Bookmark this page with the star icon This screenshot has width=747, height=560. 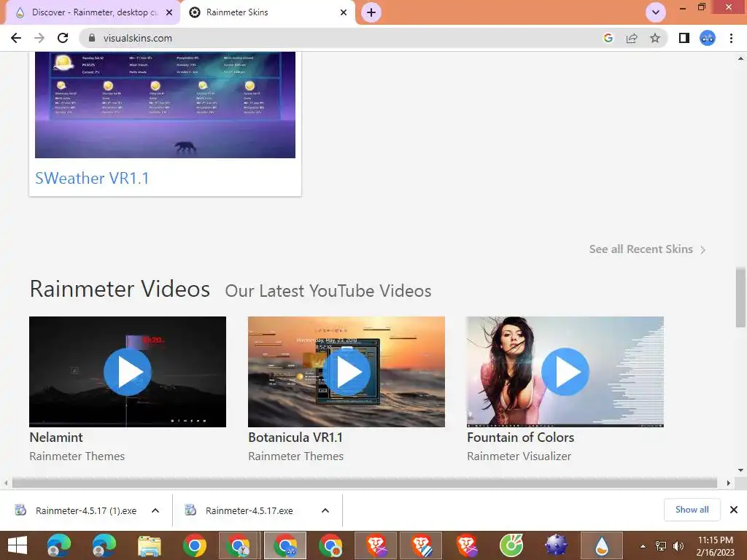pos(655,38)
